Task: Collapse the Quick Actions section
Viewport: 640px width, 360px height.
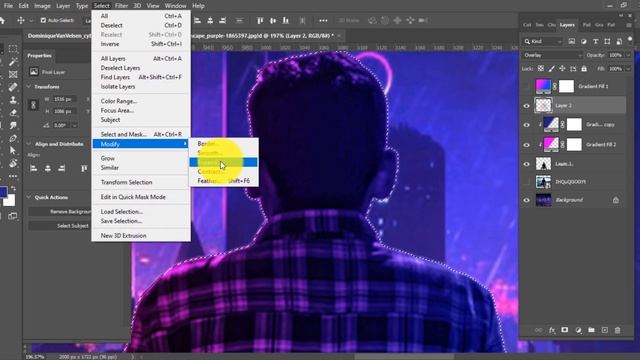Action: click(29, 197)
